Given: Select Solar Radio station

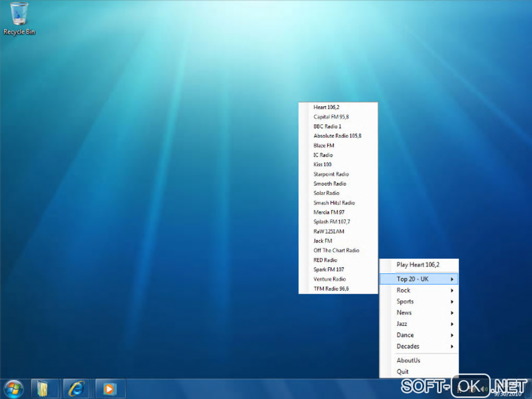Looking at the screenshot, I should click(338, 193).
